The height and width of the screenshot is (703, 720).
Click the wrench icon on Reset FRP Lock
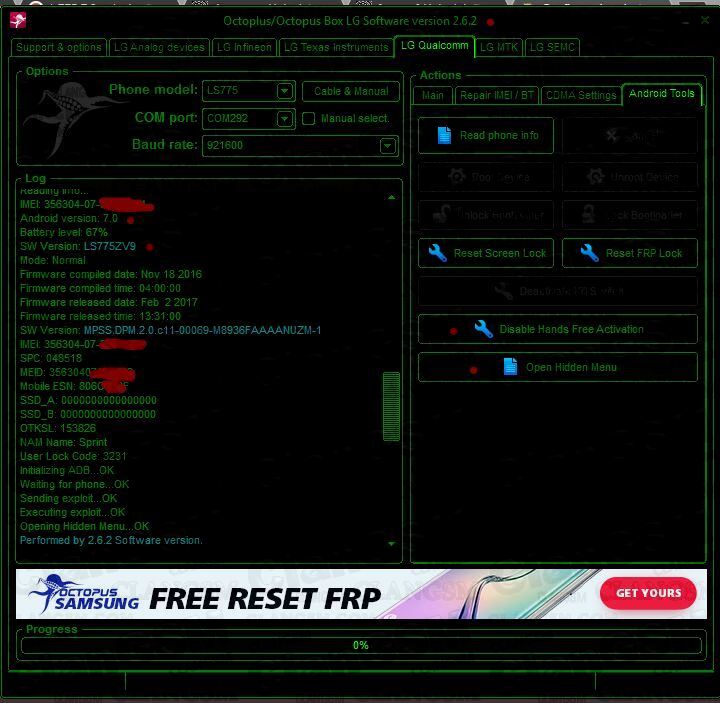click(x=590, y=253)
